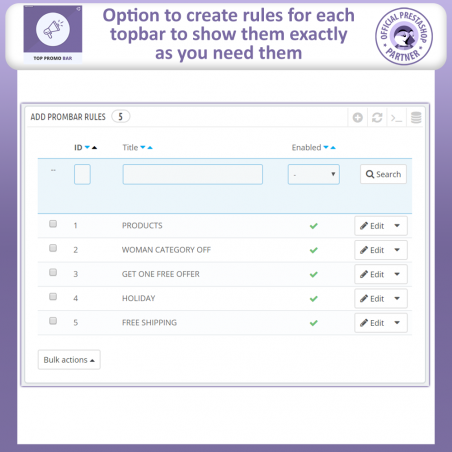
Task: Sort the Title column ascending
Action: pos(150,147)
